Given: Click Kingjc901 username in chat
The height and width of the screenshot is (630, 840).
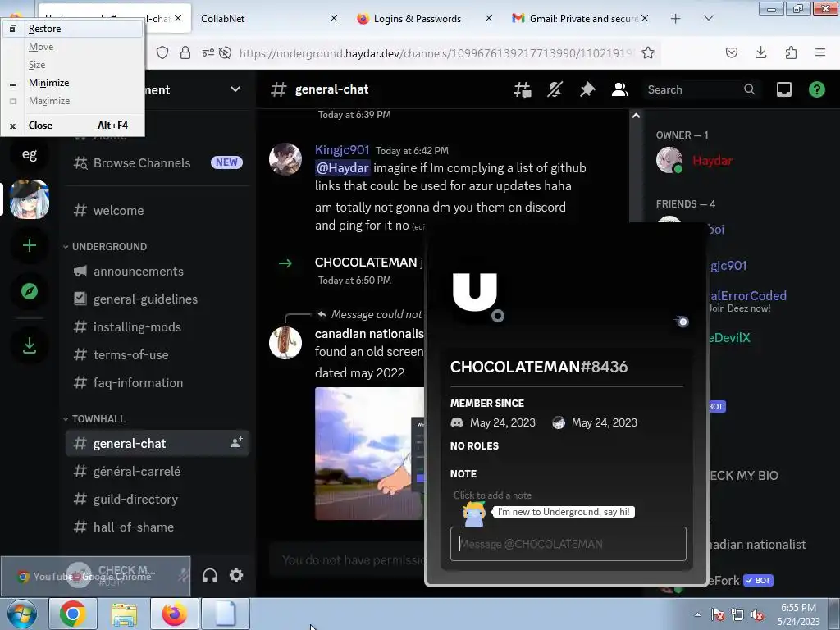Looking at the screenshot, I should tap(342, 150).
